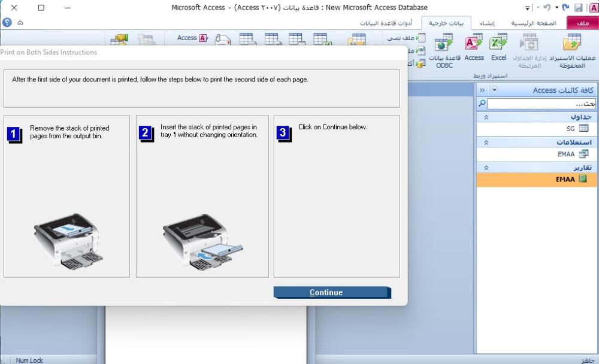Image resolution: width=599 pixels, height=364 pixels.
Task: Open the ملف (File) tab
Action: click(582, 23)
